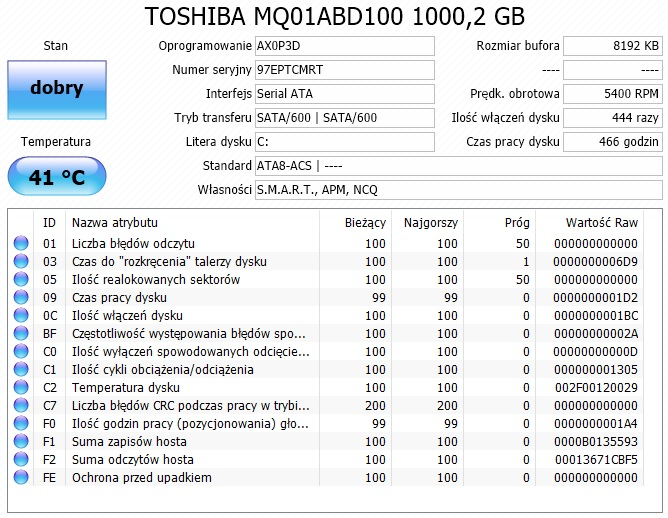Click status orb for attribute BF

(21, 333)
